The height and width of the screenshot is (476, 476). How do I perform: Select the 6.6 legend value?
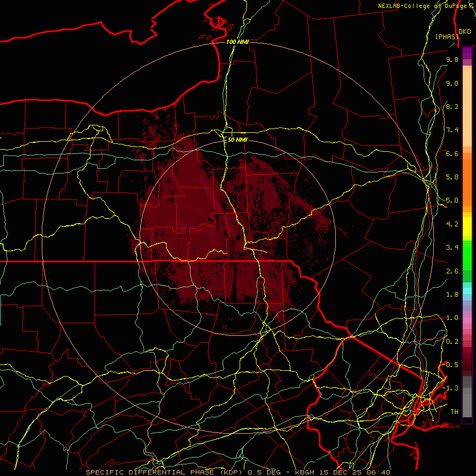452,153
